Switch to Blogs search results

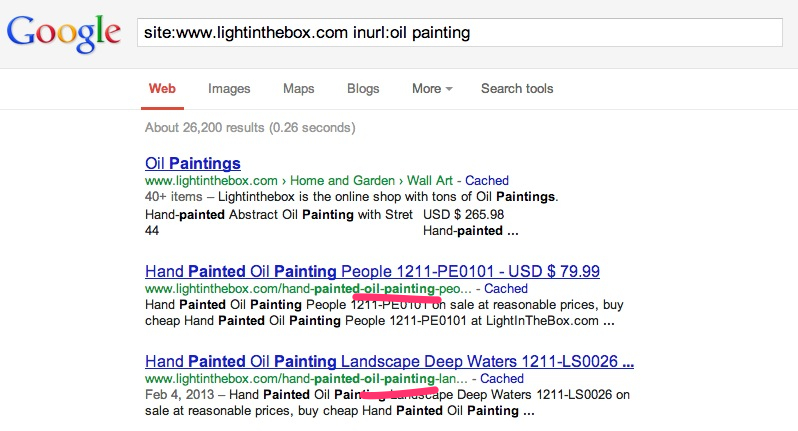click(363, 88)
